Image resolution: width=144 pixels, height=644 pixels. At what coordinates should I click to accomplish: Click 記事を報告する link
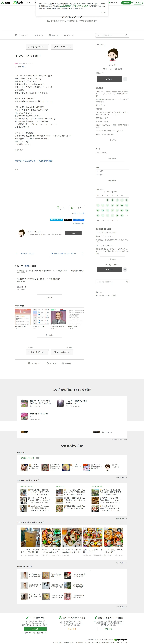(79, 224)
